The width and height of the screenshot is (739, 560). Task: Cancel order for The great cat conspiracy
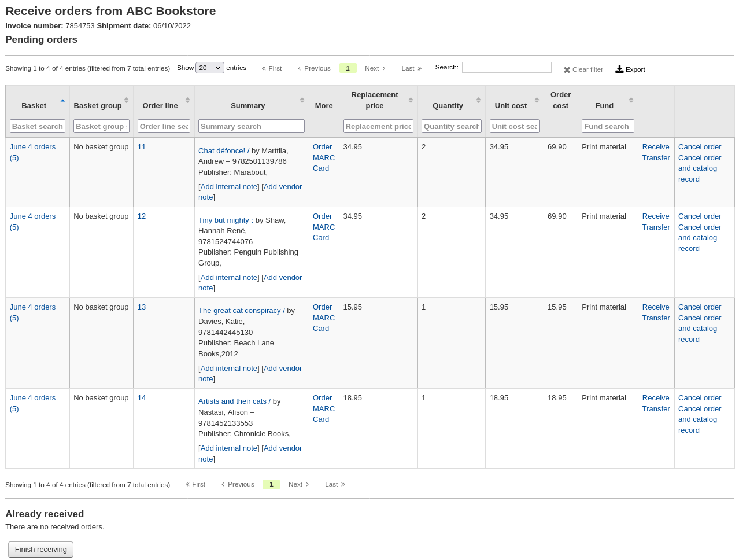coord(699,307)
